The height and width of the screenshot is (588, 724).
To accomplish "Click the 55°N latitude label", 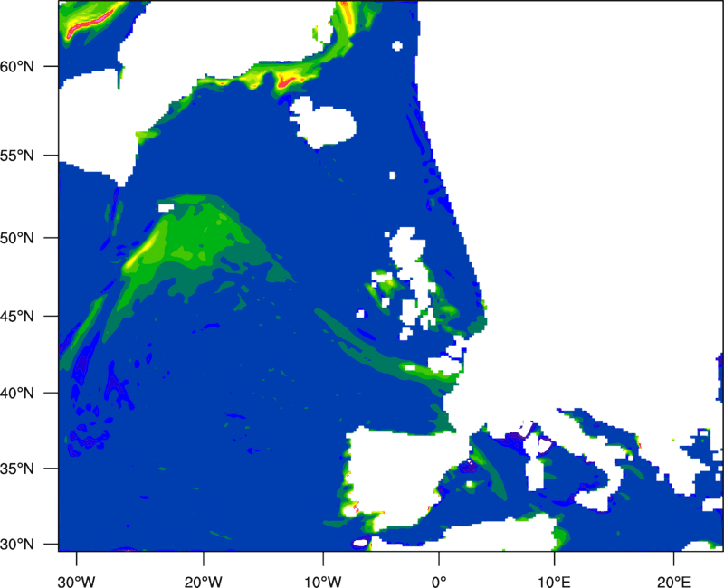I will (x=17, y=156).
